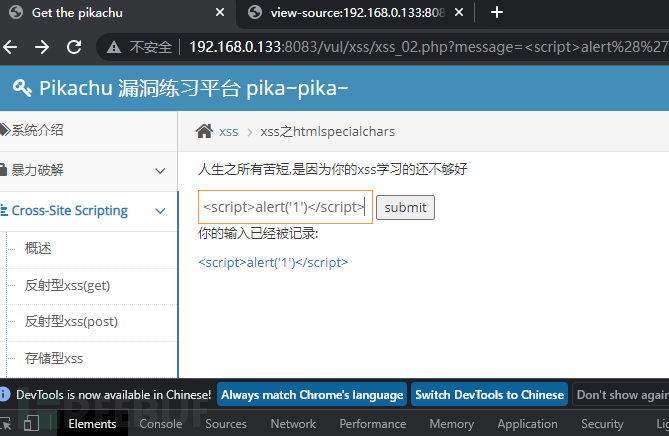Open the DevTools Performance tab

click(x=373, y=424)
